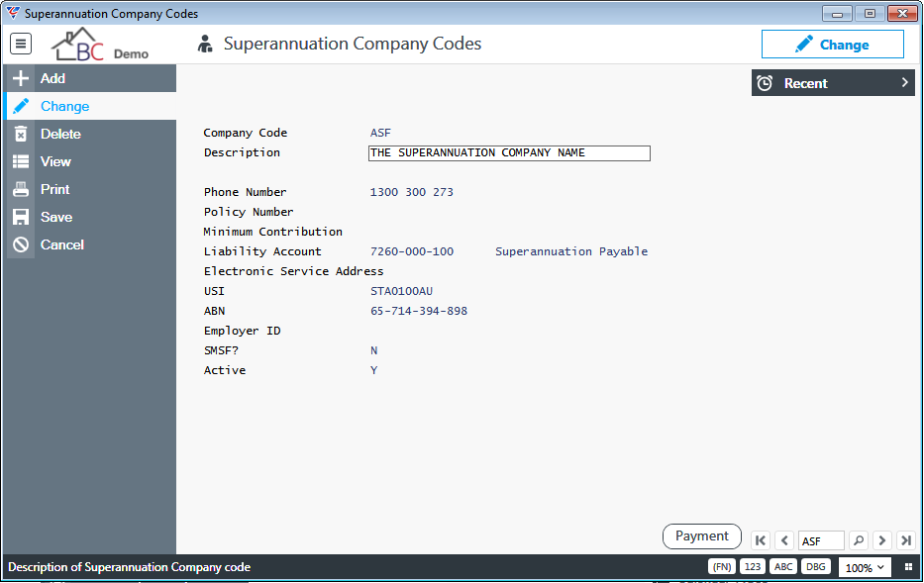Toggle the DBG debug indicator

coord(816,566)
